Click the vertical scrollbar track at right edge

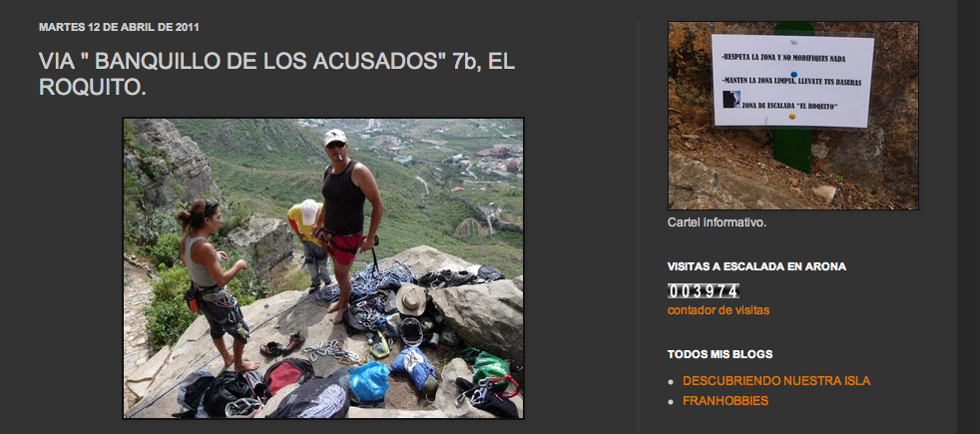point(967,217)
